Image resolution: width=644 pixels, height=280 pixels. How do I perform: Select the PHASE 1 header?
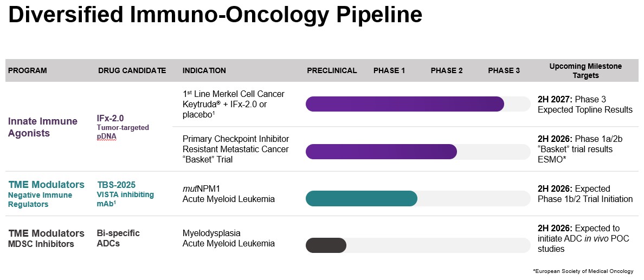coord(389,70)
